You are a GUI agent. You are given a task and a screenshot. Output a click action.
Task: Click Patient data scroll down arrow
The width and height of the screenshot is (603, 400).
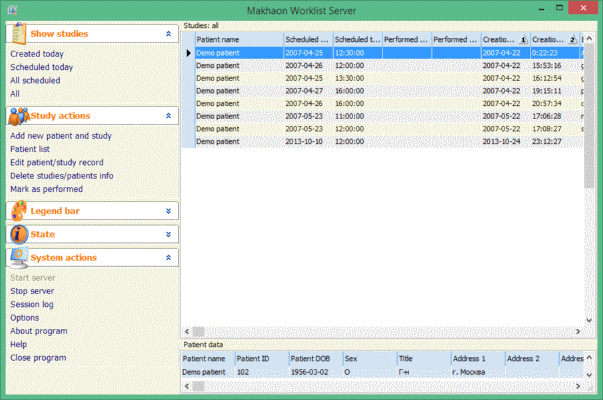(x=589, y=375)
